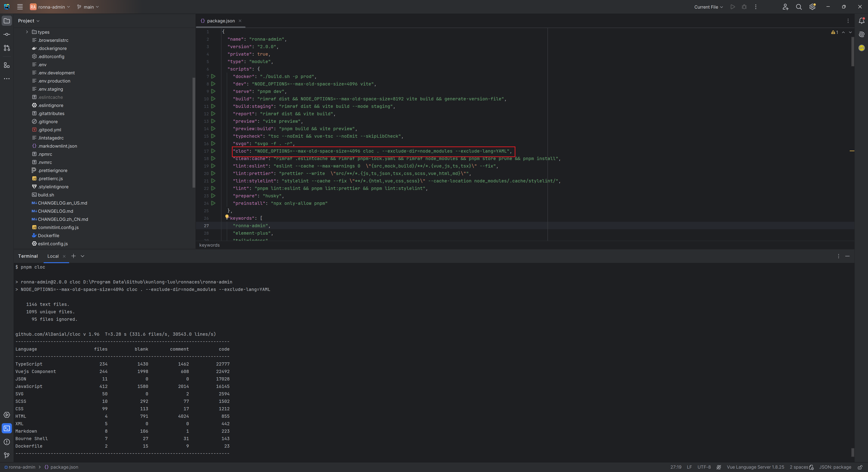
Task: Close the package.json tab
Action: (240, 21)
